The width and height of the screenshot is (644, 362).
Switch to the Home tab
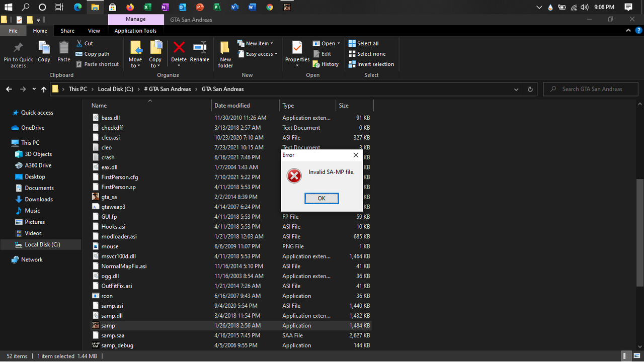coord(40,31)
